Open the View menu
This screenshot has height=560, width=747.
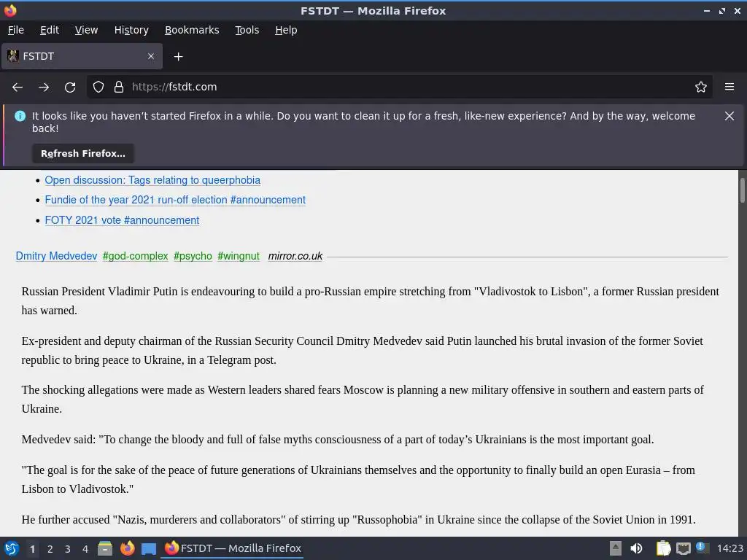tap(86, 30)
